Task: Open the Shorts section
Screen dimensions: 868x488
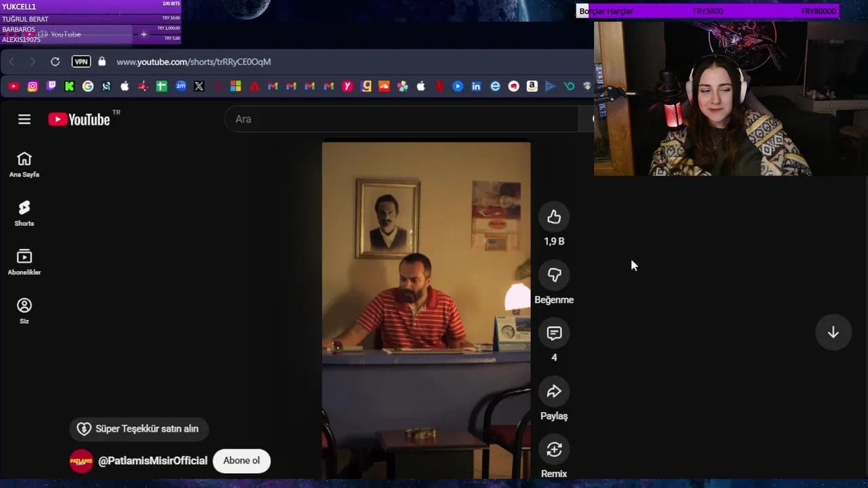Action: tap(24, 213)
